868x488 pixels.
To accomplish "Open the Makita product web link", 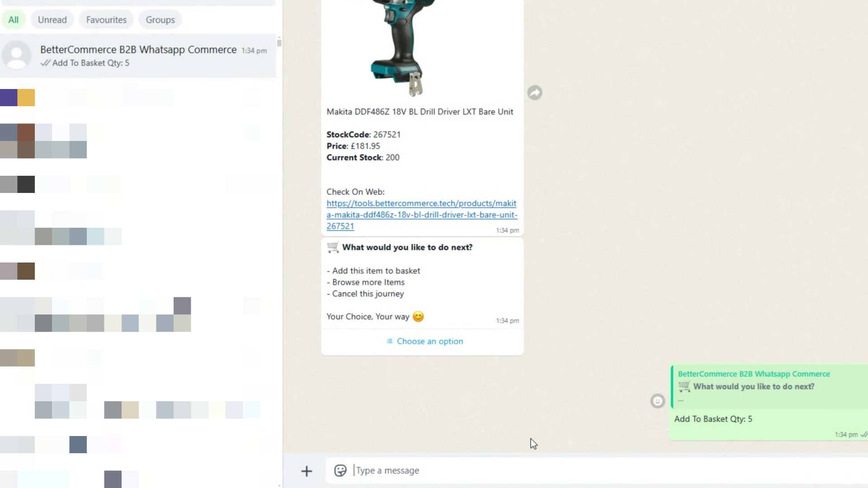I will pyautogui.click(x=421, y=215).
